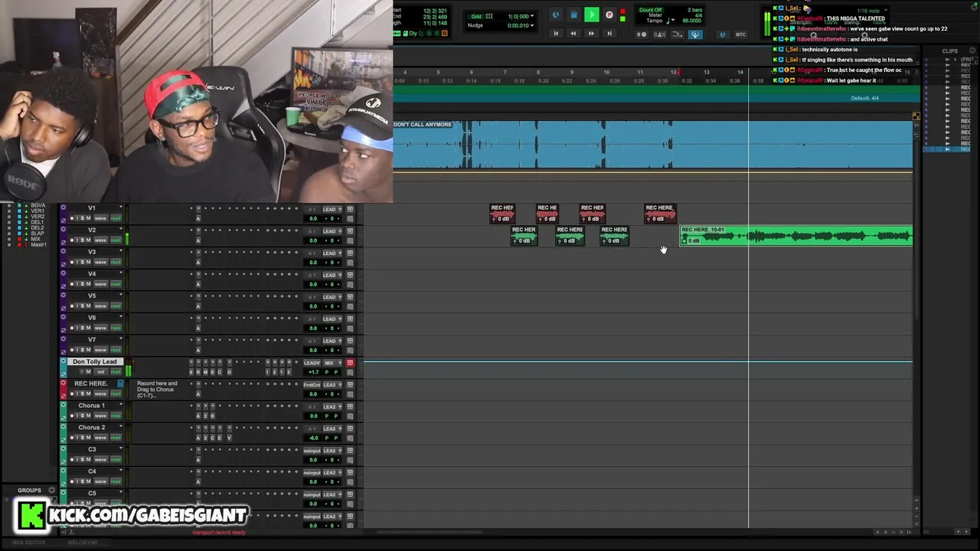980x551 pixels.
Task: Click the GROUPS panel header
Action: [29, 490]
